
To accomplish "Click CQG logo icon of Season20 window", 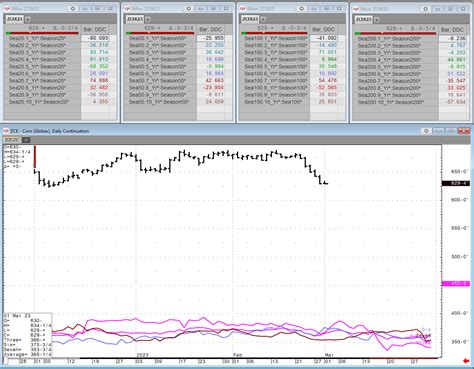I will point(7,9).
